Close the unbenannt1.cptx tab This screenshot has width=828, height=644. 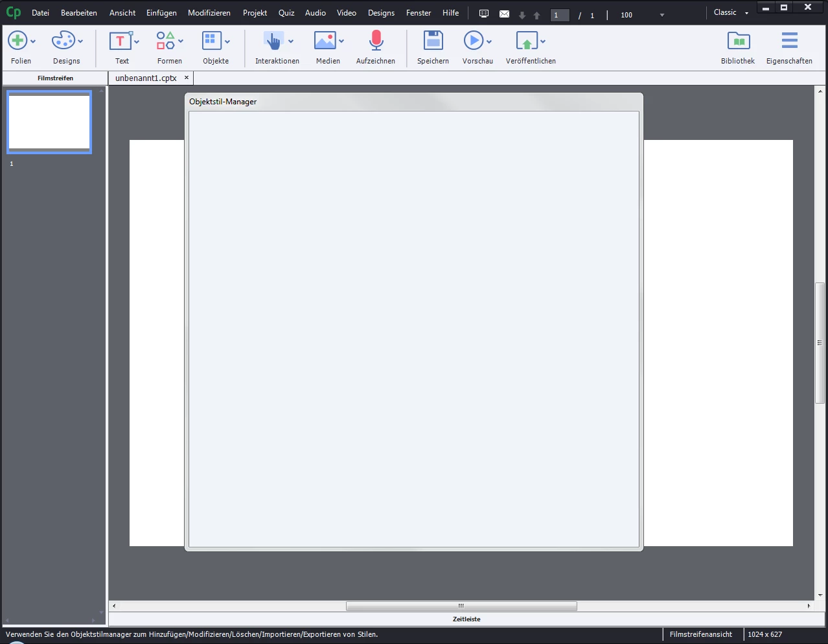pos(187,77)
